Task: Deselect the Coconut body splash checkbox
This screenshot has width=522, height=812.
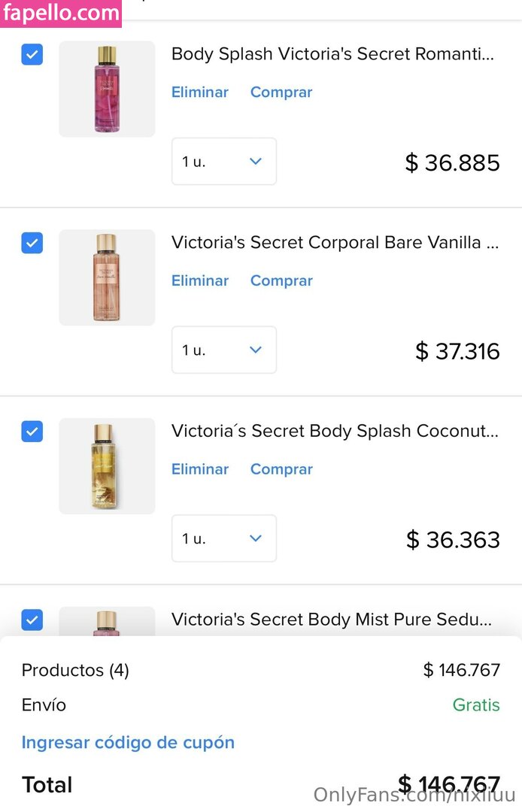Action: (32, 432)
